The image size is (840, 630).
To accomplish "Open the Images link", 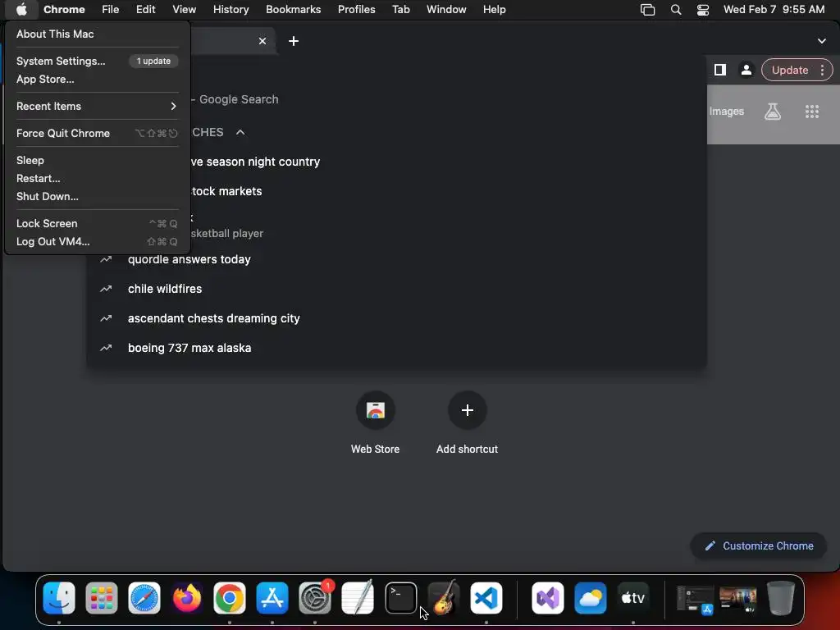I will 727,112.
